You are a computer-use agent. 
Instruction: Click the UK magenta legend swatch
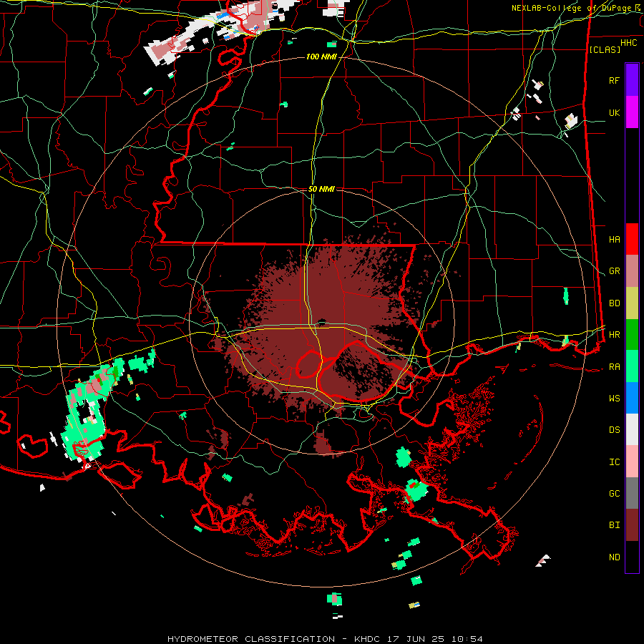(632, 112)
